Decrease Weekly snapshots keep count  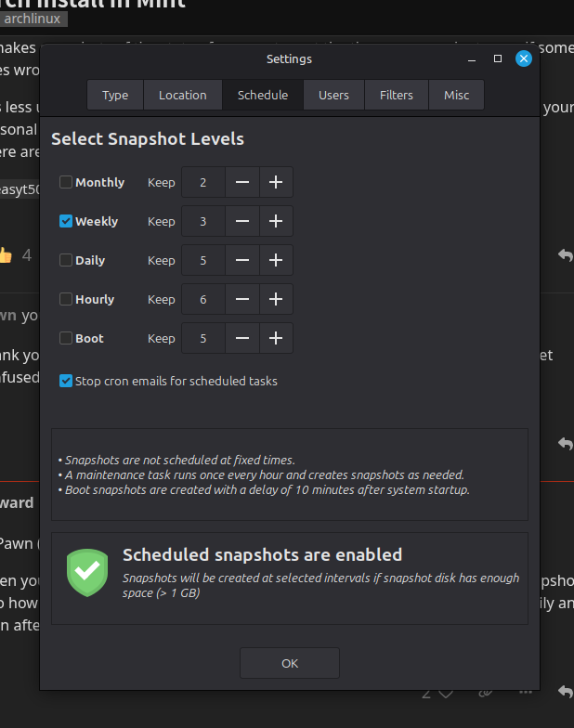click(x=241, y=222)
